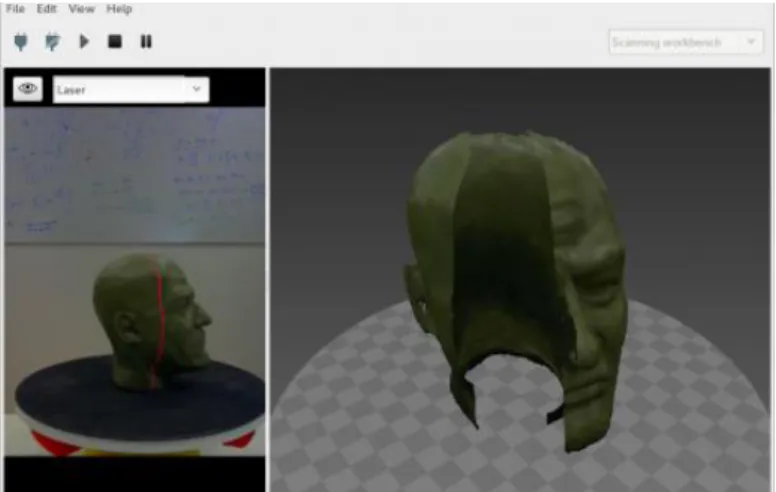Toggle the eye video view button
The width and height of the screenshot is (776, 492).
28,89
